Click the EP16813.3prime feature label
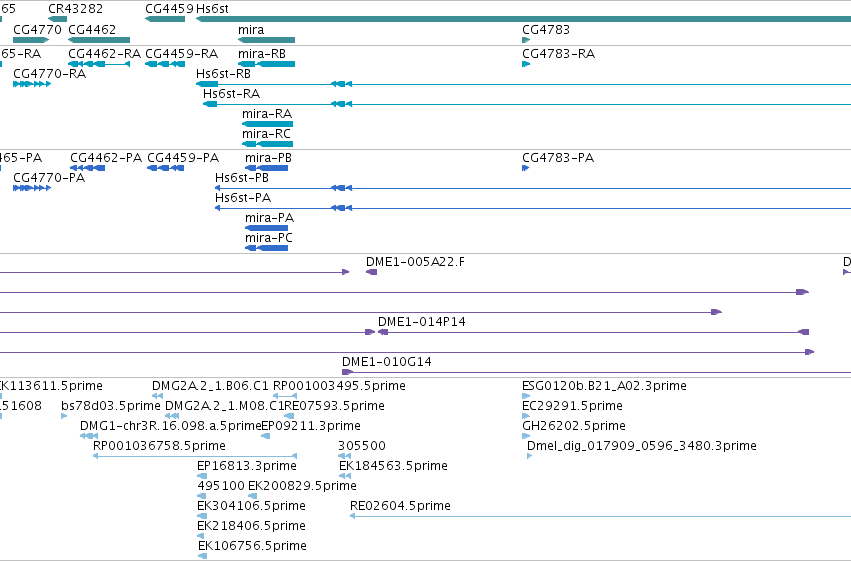 pos(247,466)
